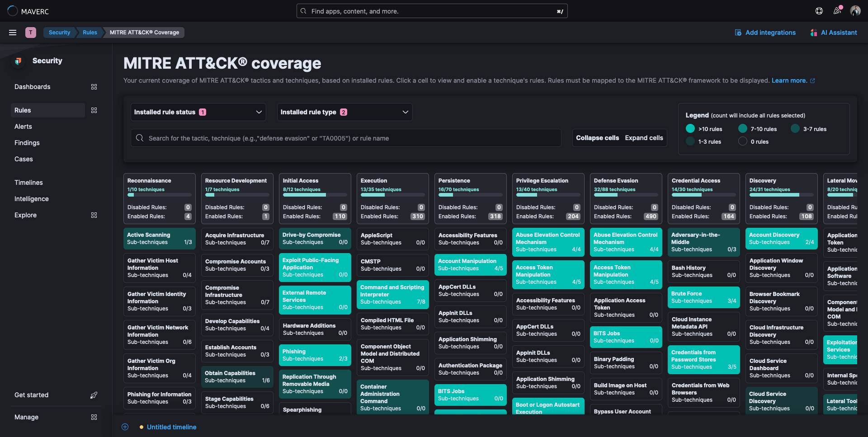Screen dimensions: 868x437
Task: Click the magnifier icon in technique search
Action: [x=140, y=138]
